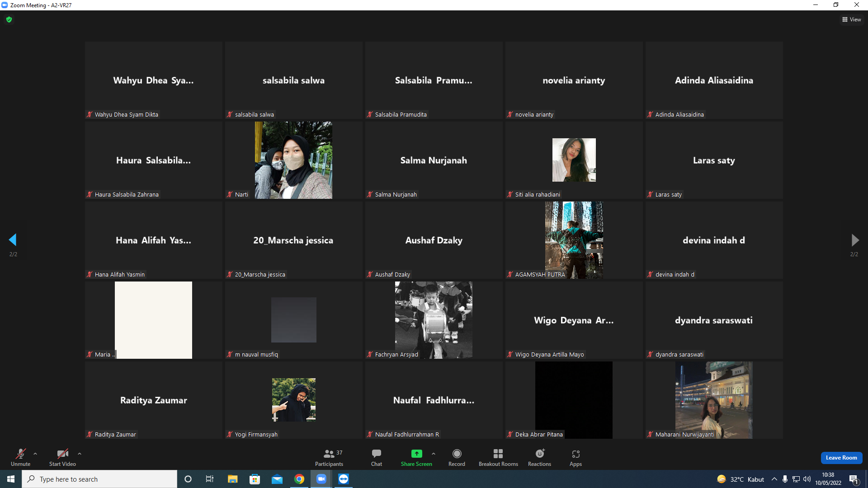
Task: Click the Zoom taskbar icon
Action: point(321,479)
